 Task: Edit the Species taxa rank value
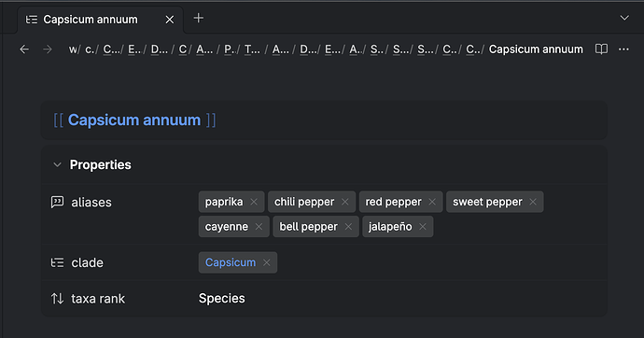pyautogui.click(x=222, y=299)
